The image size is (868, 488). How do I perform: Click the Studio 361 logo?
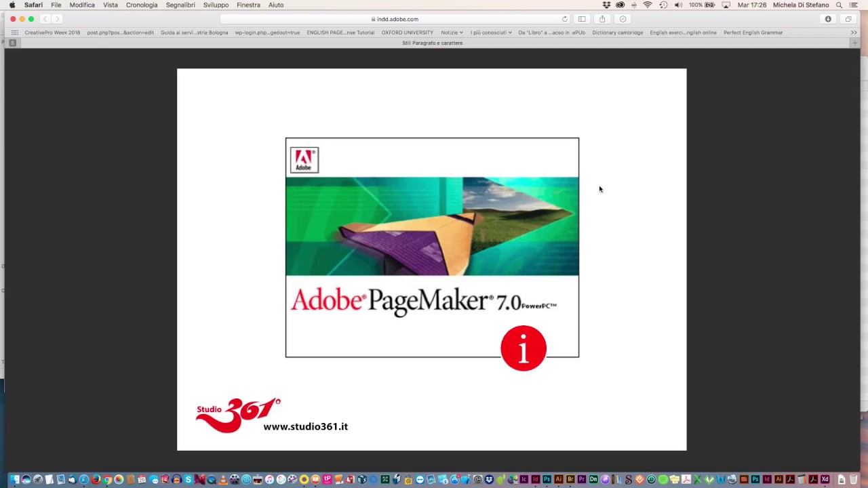[x=238, y=415]
